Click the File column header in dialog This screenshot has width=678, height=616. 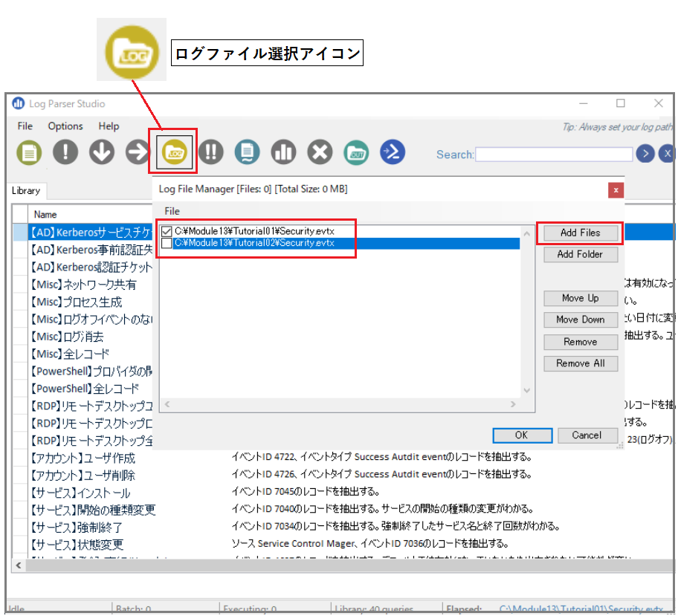[172, 211]
